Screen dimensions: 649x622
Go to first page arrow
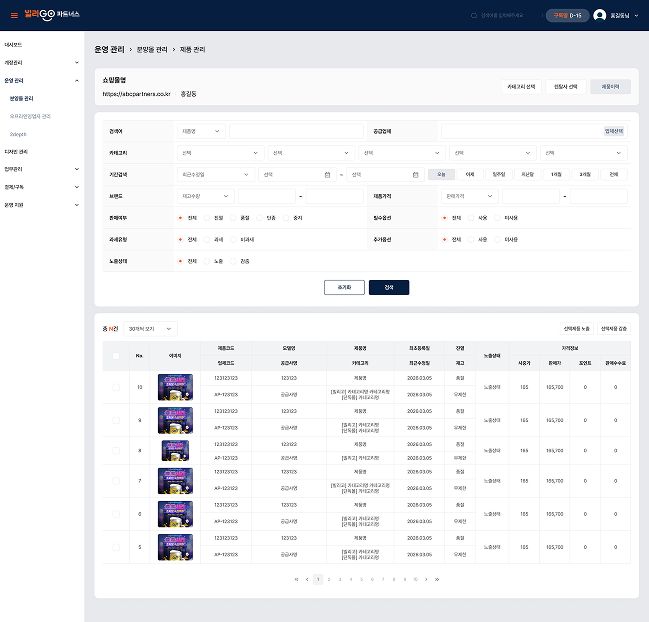(296, 579)
